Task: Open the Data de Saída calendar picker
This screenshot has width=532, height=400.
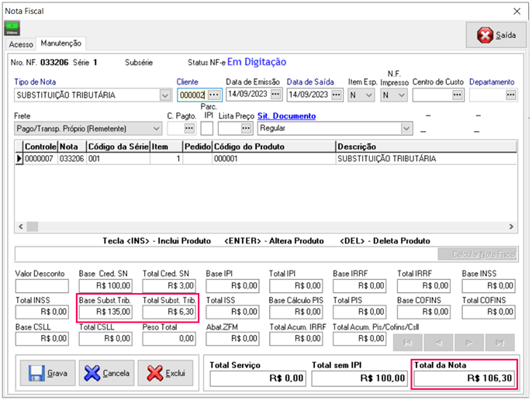Action: coord(335,95)
